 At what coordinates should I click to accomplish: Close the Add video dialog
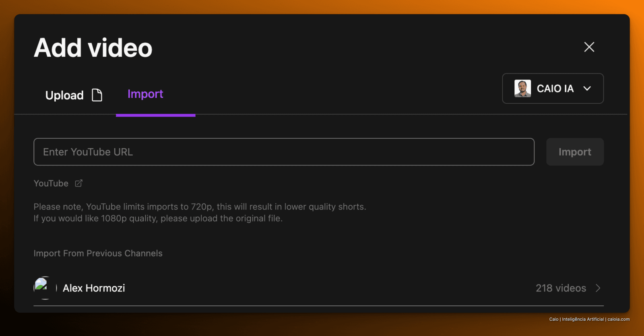[589, 47]
